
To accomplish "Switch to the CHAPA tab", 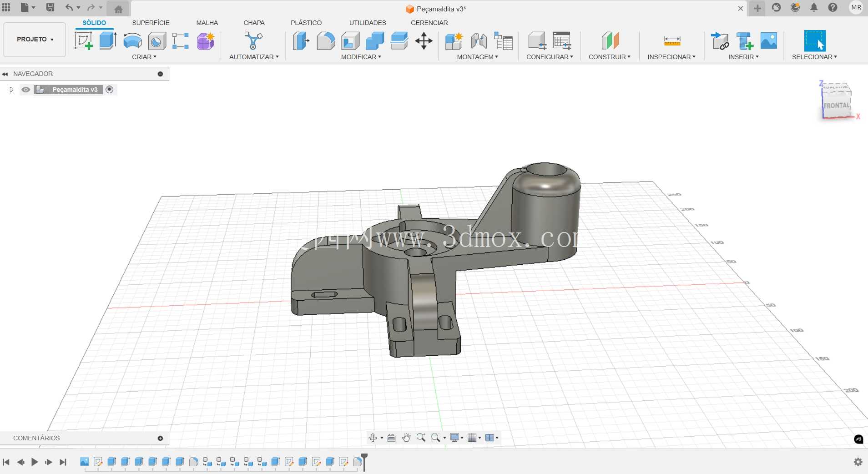I will pos(254,23).
